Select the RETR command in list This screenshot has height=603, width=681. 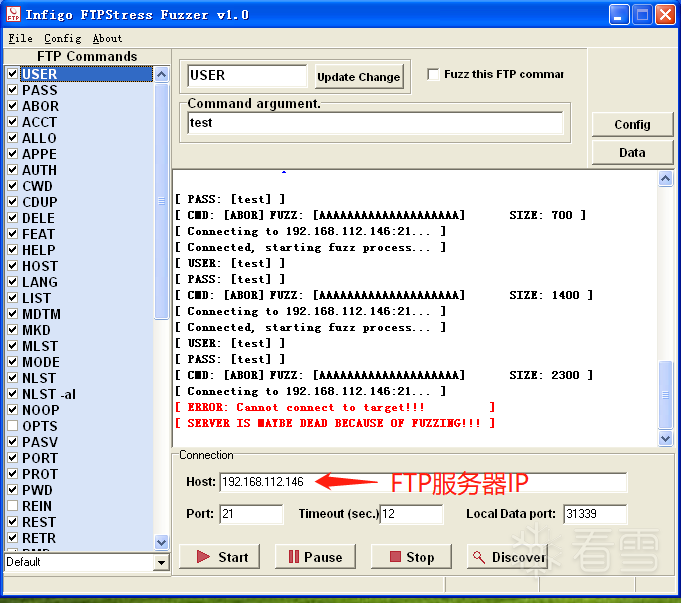(39, 538)
